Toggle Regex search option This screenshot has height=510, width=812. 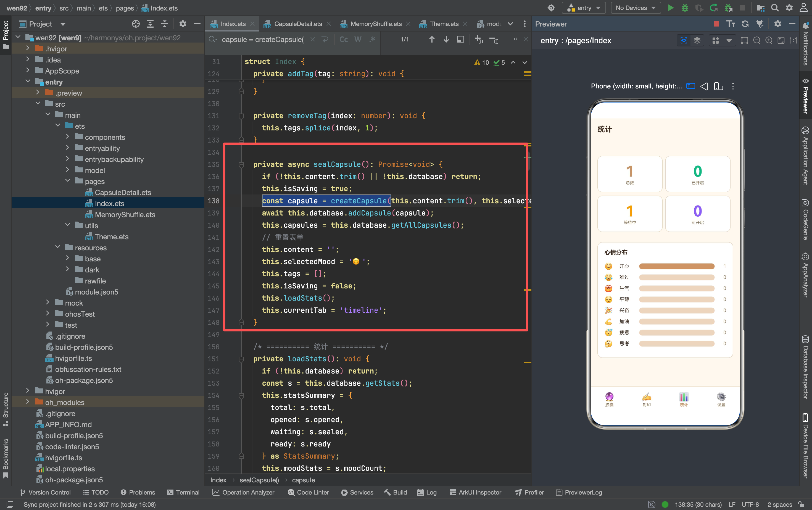372,40
